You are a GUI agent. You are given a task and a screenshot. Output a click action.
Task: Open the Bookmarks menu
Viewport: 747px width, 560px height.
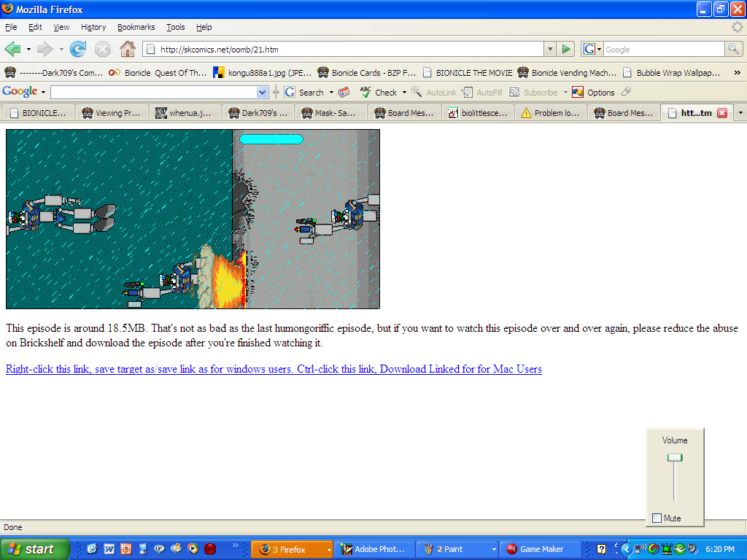click(136, 27)
